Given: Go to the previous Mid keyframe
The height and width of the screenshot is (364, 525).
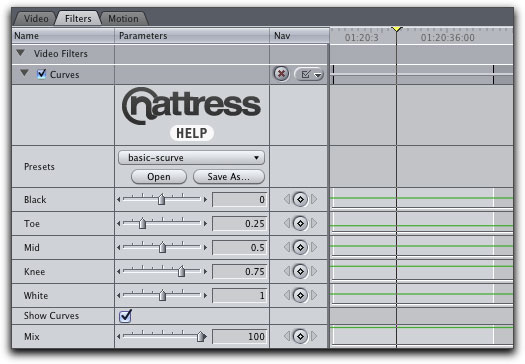Looking at the screenshot, I should point(287,247).
